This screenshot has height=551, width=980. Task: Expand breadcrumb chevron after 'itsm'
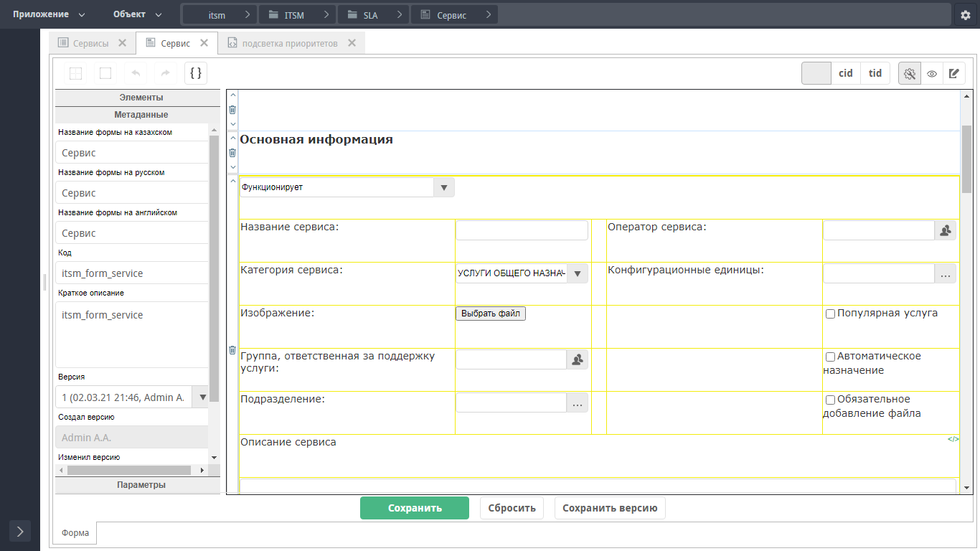coord(248,14)
